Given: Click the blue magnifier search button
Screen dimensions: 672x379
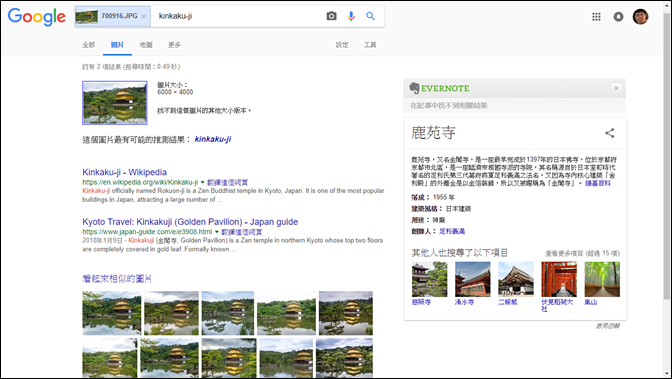Looking at the screenshot, I should point(371,16).
